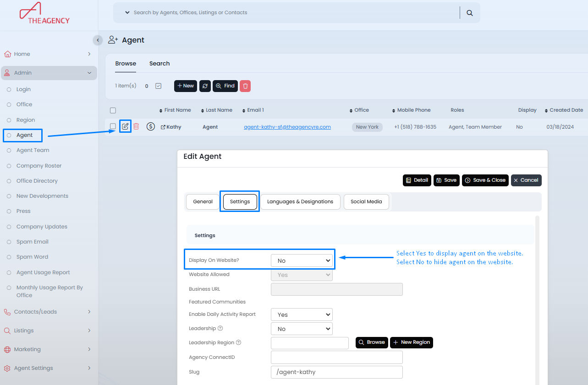The width and height of the screenshot is (588, 385).
Task: Open the external link icon beside Kathy
Action: point(163,127)
